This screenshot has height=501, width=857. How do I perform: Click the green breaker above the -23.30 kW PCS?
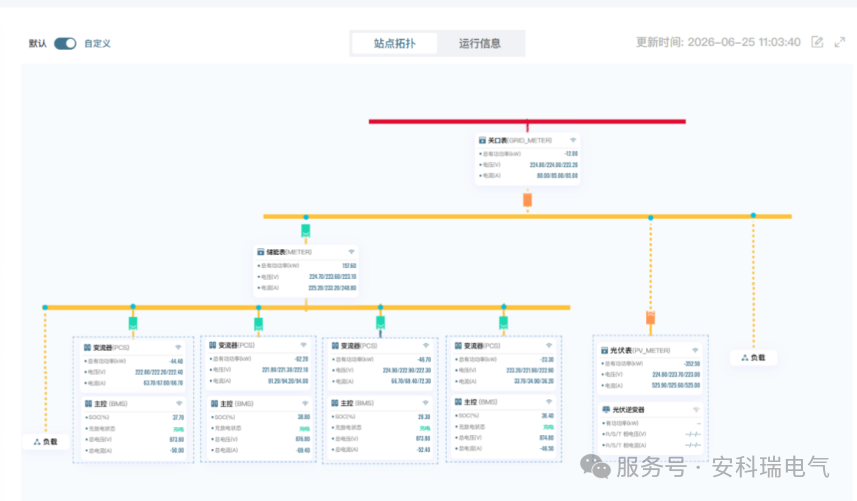pyautogui.click(x=503, y=323)
